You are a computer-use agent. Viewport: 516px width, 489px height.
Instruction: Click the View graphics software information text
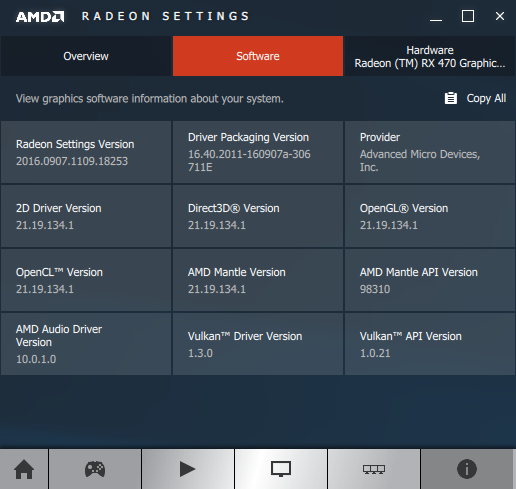pyautogui.click(x=150, y=99)
